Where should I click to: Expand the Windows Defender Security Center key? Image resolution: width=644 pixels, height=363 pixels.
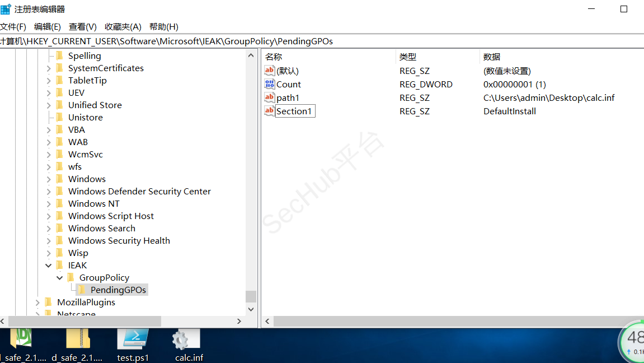[49, 192]
